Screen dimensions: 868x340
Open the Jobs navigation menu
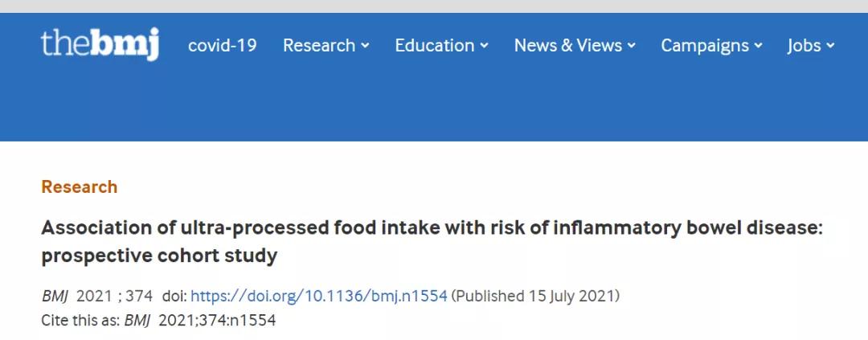(805, 45)
